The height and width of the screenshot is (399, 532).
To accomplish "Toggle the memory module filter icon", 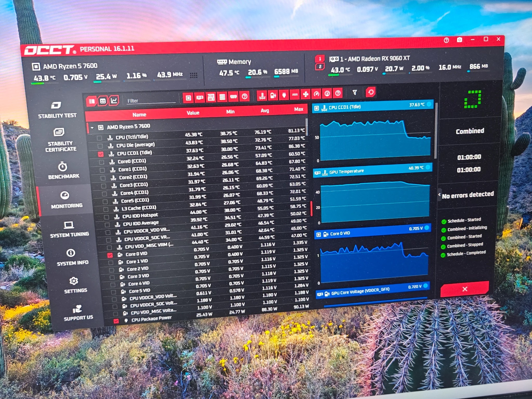I will pos(234,97).
